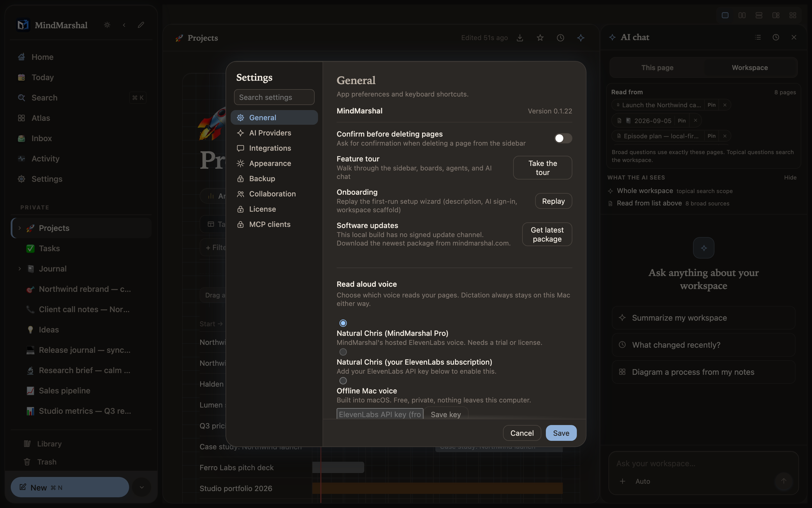The image size is (812, 508).
Task: Click the pencil compose icon beside MindMarshal
Action: (x=141, y=25)
